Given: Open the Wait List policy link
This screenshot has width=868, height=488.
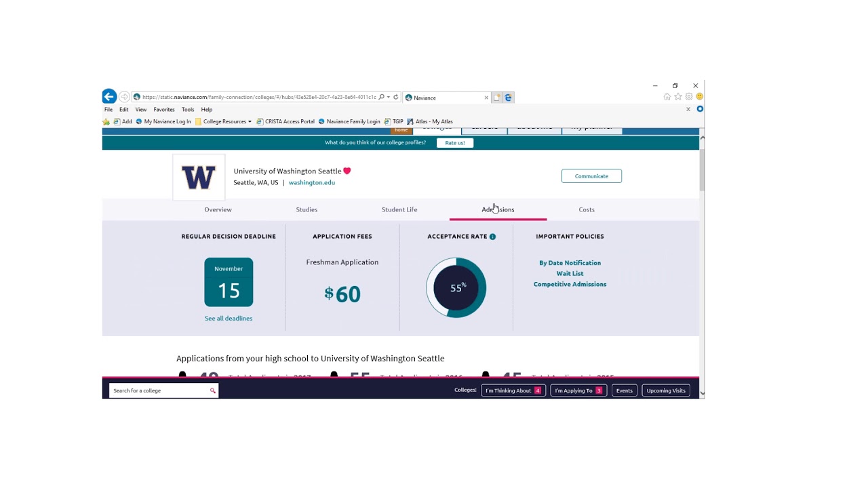Looking at the screenshot, I should pos(570,274).
